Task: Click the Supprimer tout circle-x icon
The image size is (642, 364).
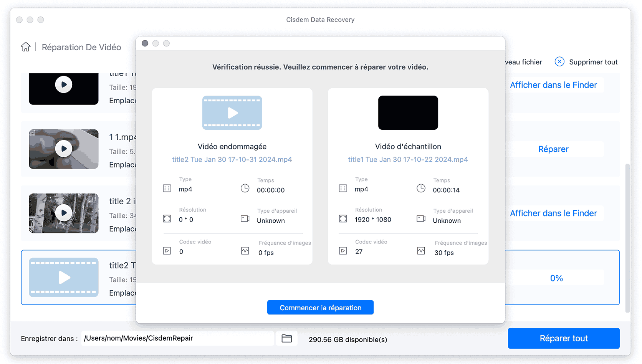Action: coord(559,61)
